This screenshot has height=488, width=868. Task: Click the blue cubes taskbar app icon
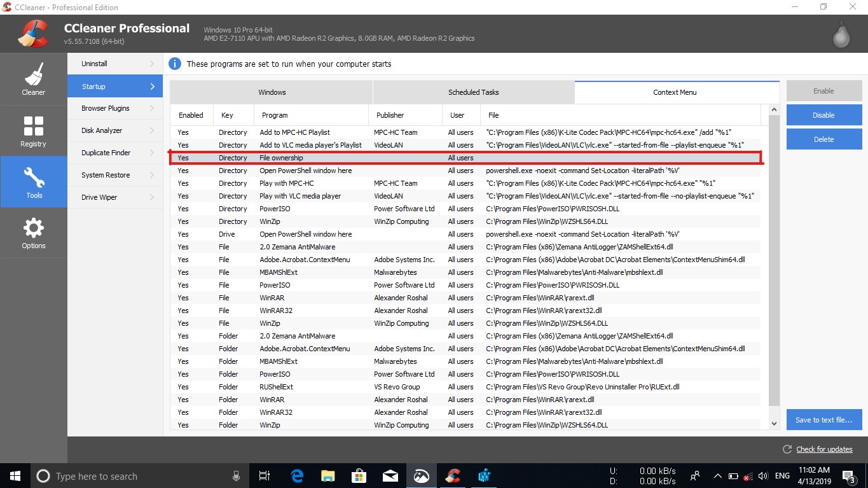pyautogui.click(x=485, y=476)
